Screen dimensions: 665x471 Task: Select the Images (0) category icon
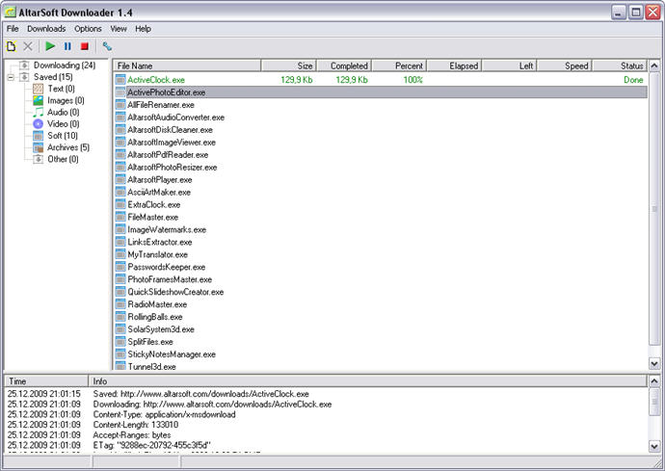tap(38, 100)
